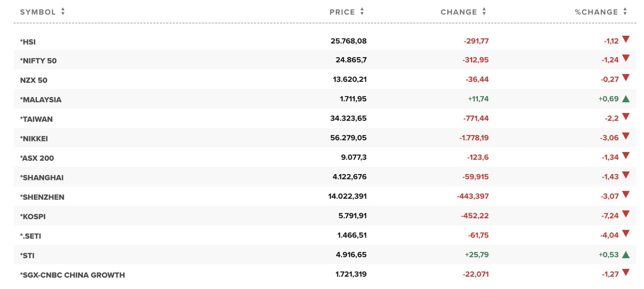Open *SGX-CNBC CHINA GROWTH link

[x=72, y=275]
